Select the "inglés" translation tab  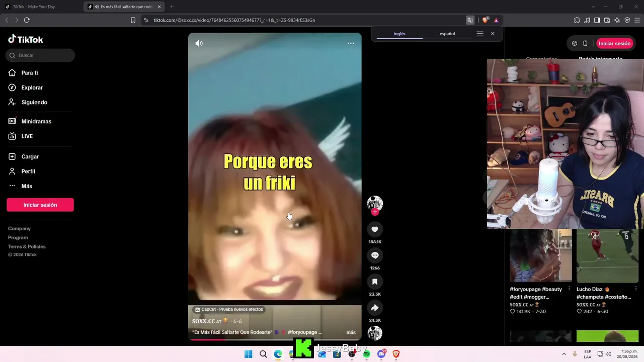[399, 34]
